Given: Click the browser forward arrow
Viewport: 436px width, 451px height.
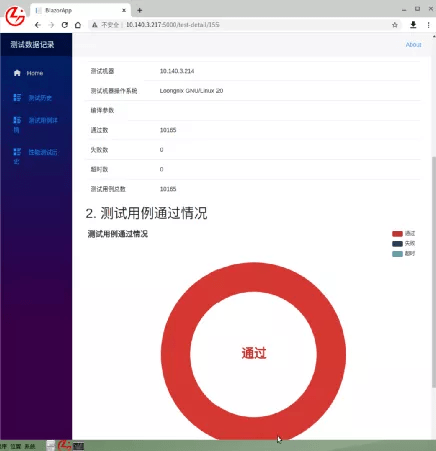Looking at the screenshot, I should [51, 25].
